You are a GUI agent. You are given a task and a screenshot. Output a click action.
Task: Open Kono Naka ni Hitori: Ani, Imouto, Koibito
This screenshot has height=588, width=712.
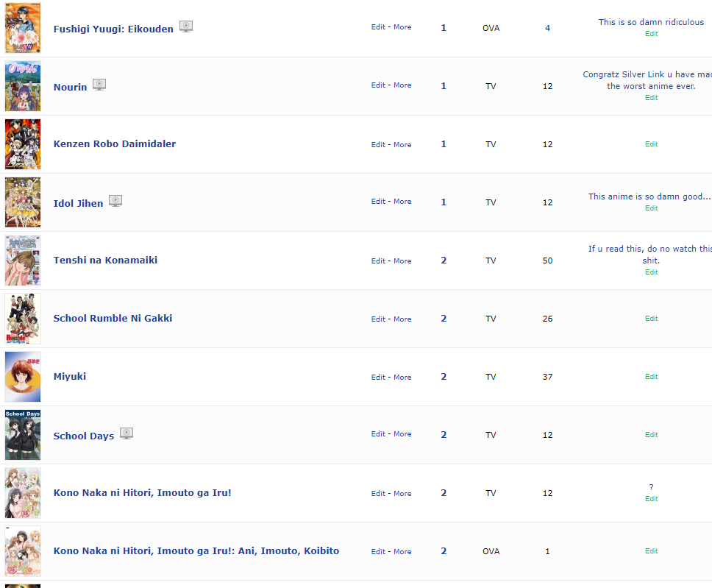coord(196,551)
